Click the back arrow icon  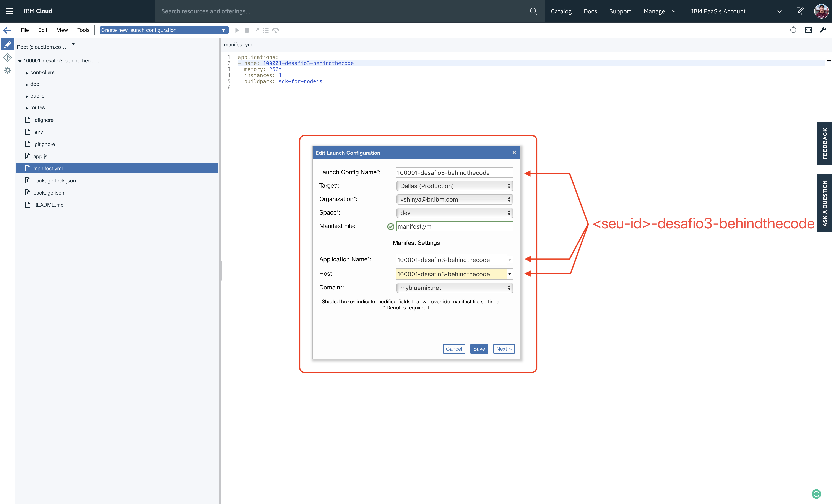click(x=7, y=30)
